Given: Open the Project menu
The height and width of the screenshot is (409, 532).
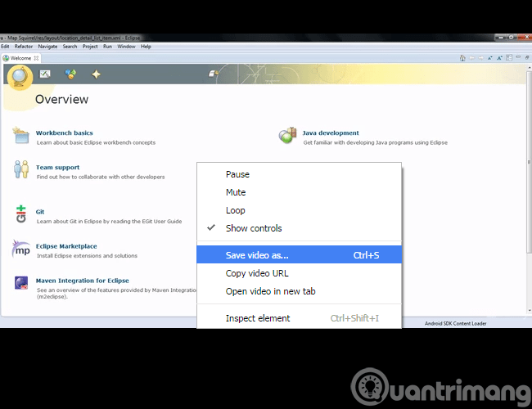Looking at the screenshot, I should point(90,47).
